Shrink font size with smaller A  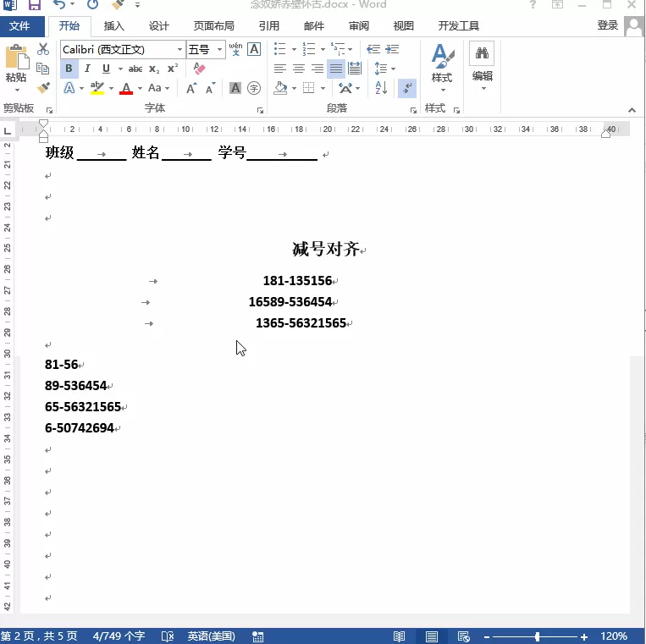coord(211,88)
